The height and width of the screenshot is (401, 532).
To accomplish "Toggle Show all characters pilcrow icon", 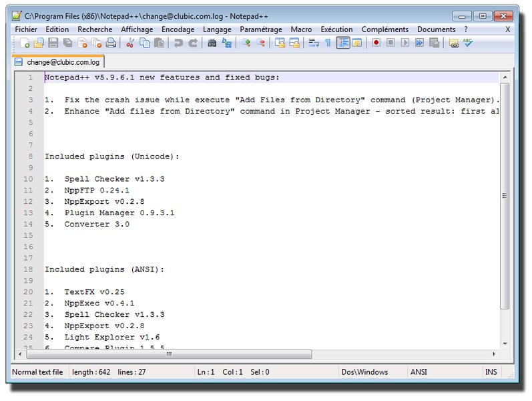I will click(x=328, y=43).
